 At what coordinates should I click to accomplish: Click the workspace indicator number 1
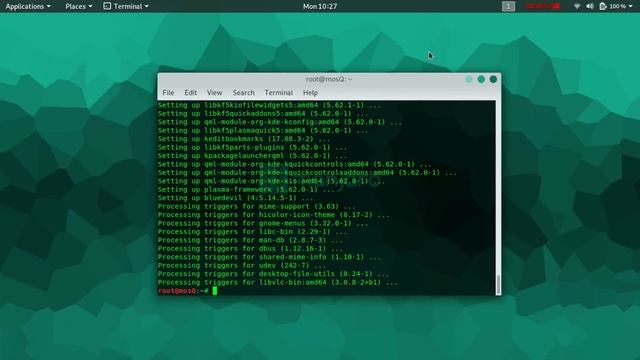tap(508, 6)
